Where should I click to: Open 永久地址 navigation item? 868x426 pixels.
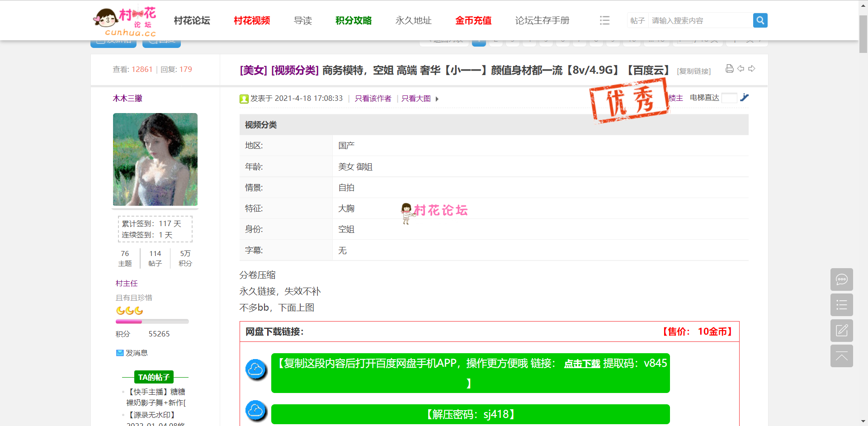414,20
